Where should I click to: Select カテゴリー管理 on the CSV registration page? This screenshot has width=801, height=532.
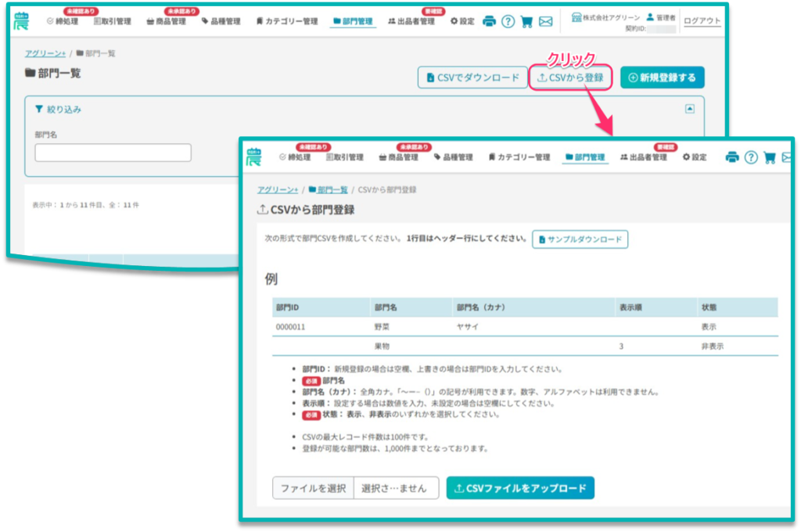coord(519,157)
